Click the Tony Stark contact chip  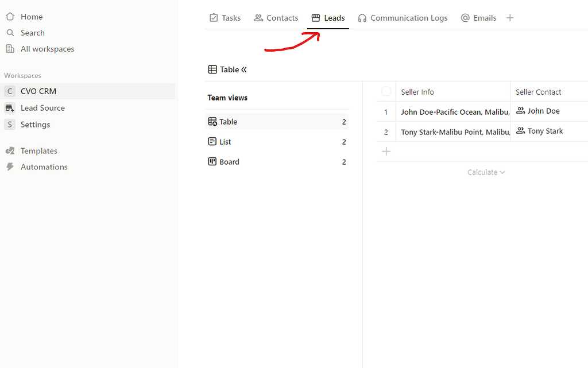click(539, 131)
